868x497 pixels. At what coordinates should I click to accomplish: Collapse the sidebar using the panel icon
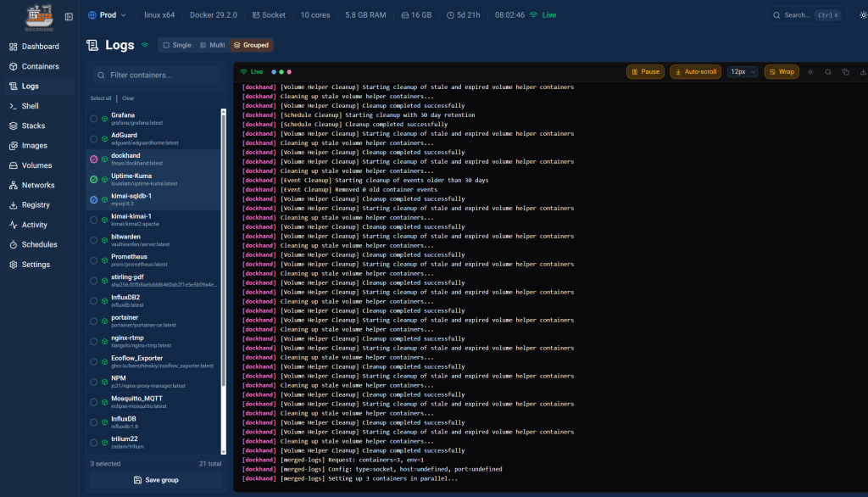(69, 16)
